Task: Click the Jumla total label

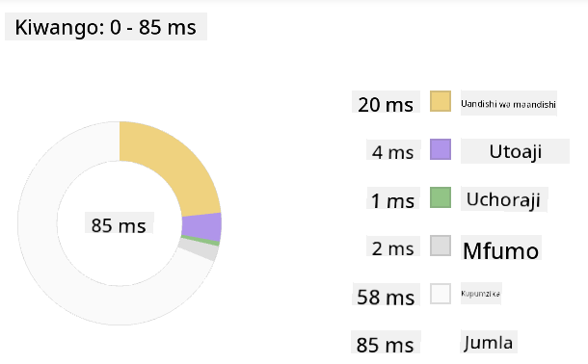Action: pyautogui.click(x=489, y=342)
